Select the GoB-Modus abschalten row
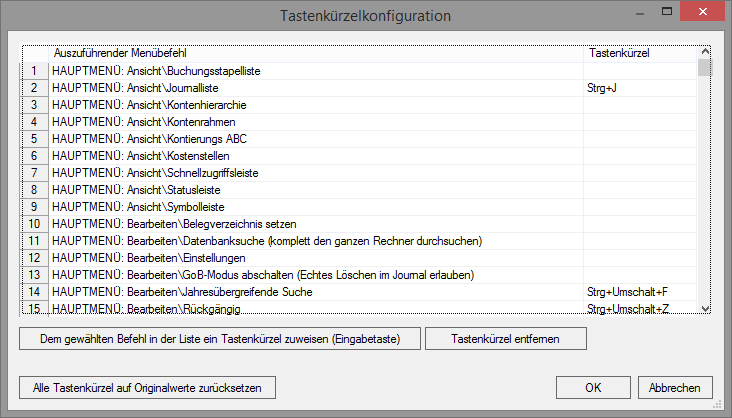 click(x=359, y=275)
